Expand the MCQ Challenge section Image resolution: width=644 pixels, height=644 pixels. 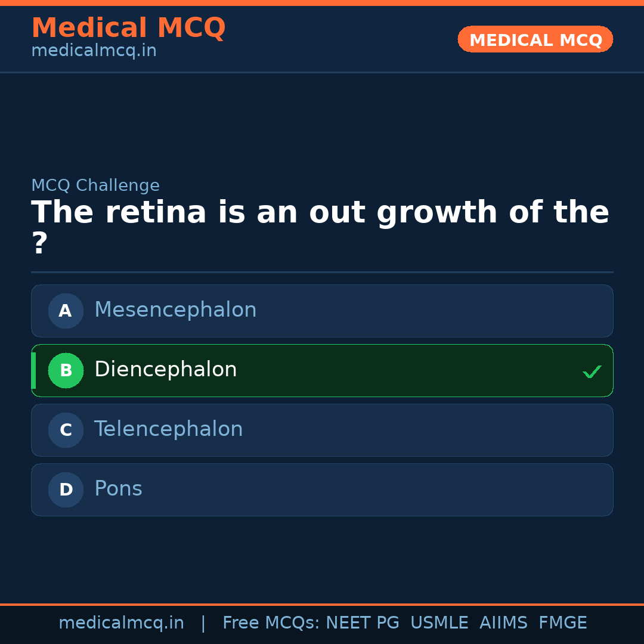[95, 185]
